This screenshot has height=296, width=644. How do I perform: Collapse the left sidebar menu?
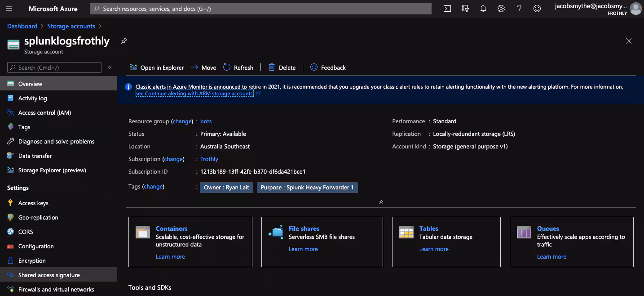point(110,67)
